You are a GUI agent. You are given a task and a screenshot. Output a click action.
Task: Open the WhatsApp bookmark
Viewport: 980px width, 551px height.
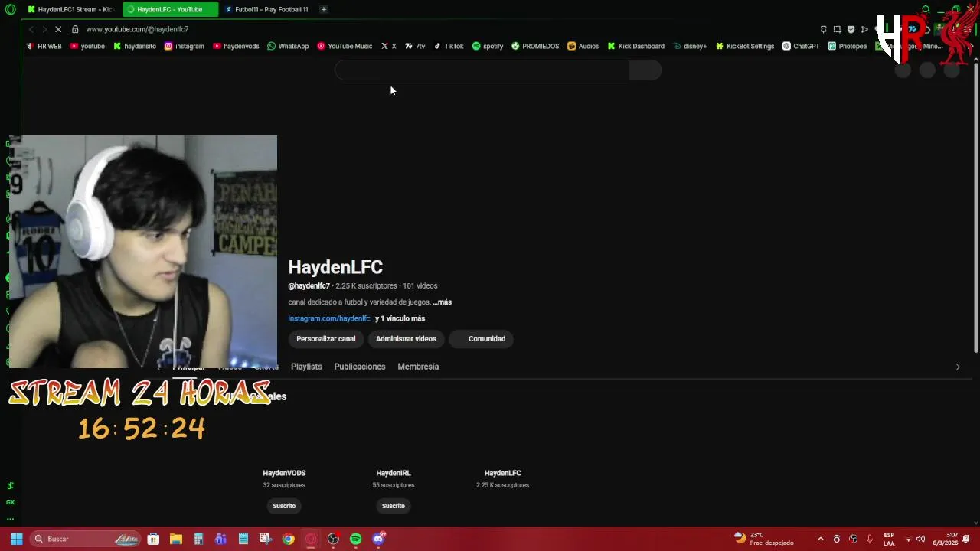pos(288,46)
